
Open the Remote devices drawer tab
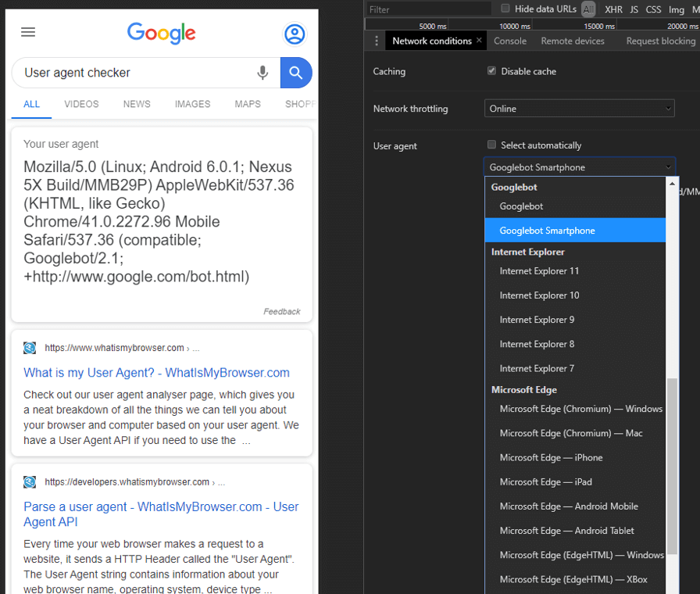[573, 41]
